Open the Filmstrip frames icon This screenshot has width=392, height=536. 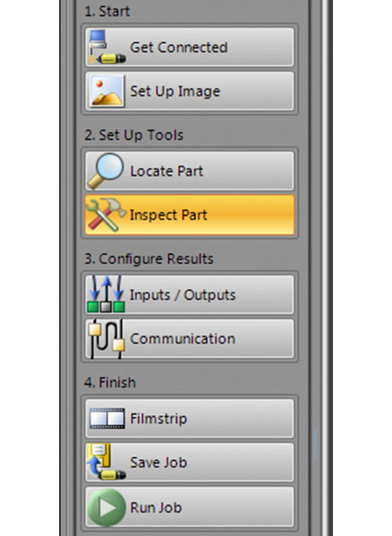pyautogui.click(x=107, y=419)
